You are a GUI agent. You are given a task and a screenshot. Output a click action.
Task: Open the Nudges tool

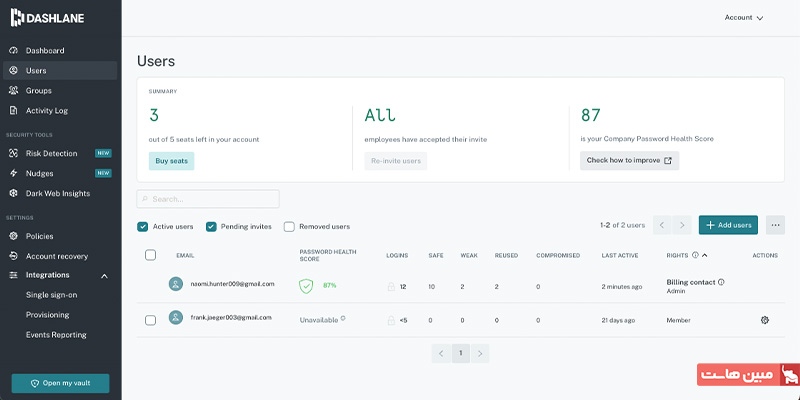[39, 173]
